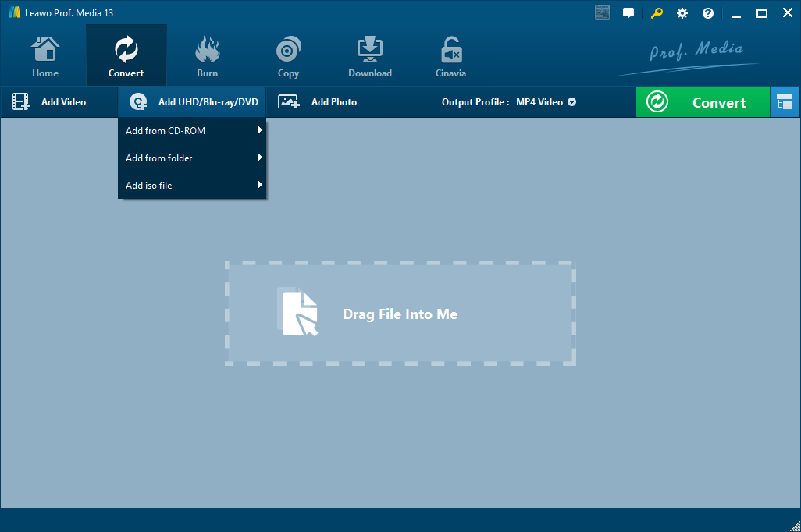Open the Home module
The image size is (801, 532).
click(x=45, y=57)
